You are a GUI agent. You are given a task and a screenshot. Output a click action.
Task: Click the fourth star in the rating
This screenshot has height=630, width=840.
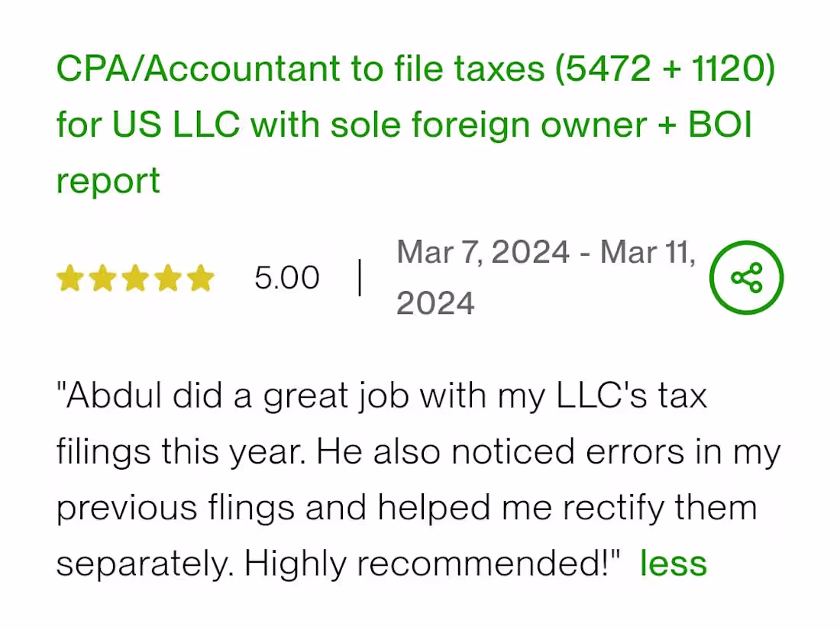[169, 277]
